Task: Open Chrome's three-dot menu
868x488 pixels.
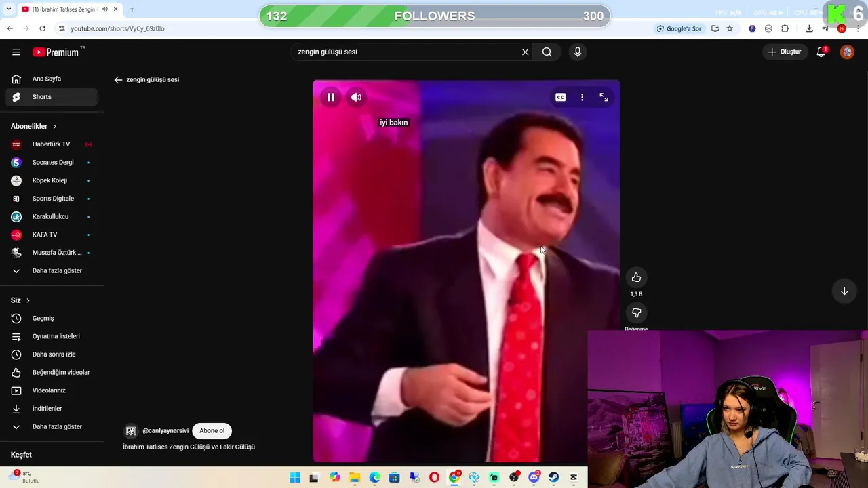Action: coord(859,28)
